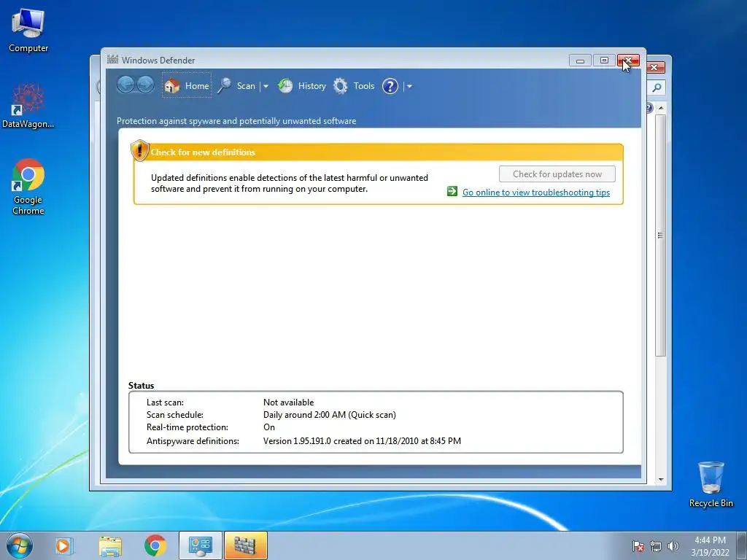Open the Home page in Windows Defender

(x=186, y=86)
